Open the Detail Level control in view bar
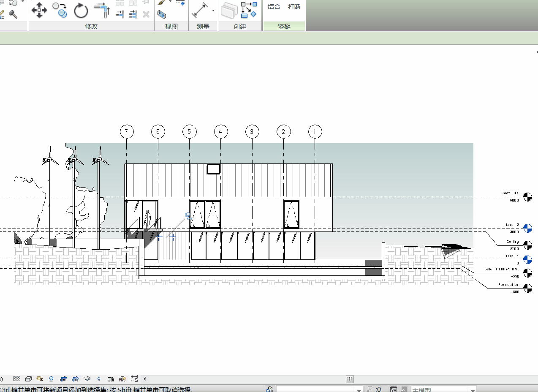Viewport: 538px width, 392px height. [x=17, y=379]
